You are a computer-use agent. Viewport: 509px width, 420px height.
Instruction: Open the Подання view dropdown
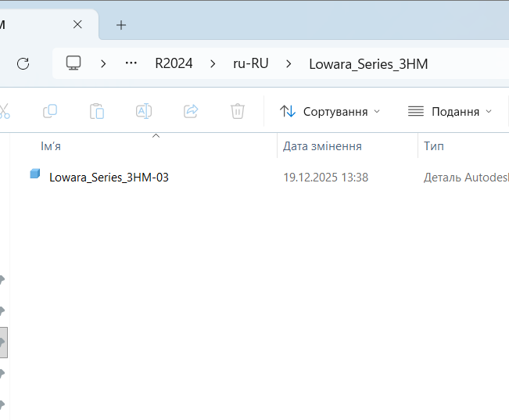click(x=450, y=111)
